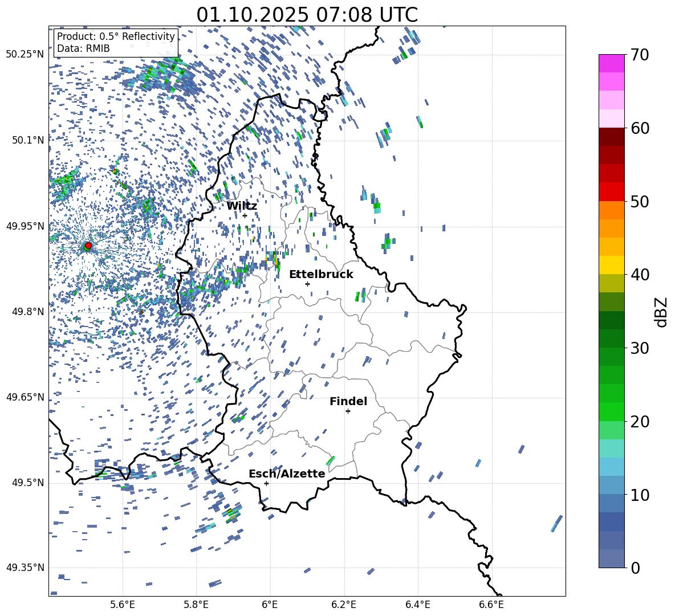
Task: Click the Ettelbruck station cross marker
Action: [307, 284]
